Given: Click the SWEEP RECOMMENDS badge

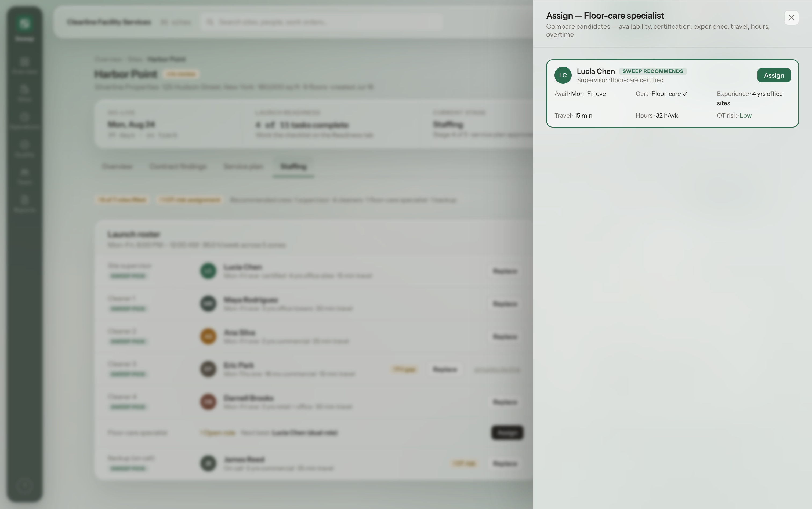Looking at the screenshot, I should click(653, 71).
